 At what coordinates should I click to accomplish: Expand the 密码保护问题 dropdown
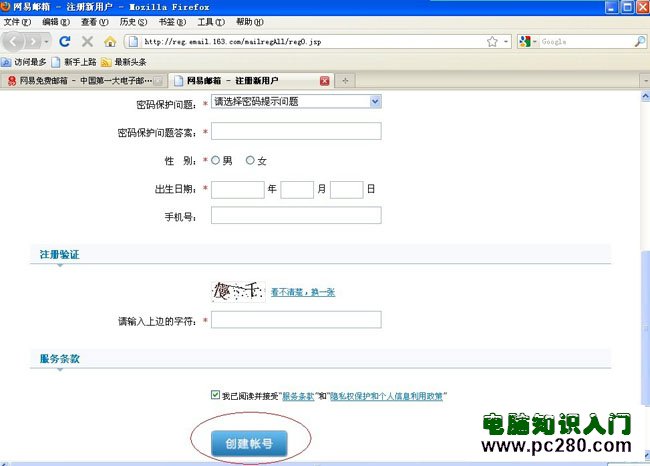[x=375, y=101]
